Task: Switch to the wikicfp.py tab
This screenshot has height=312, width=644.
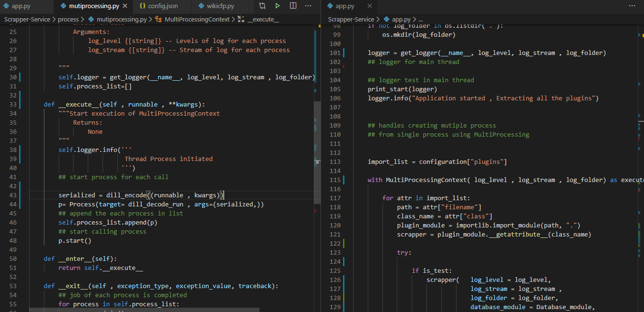Action: point(219,7)
